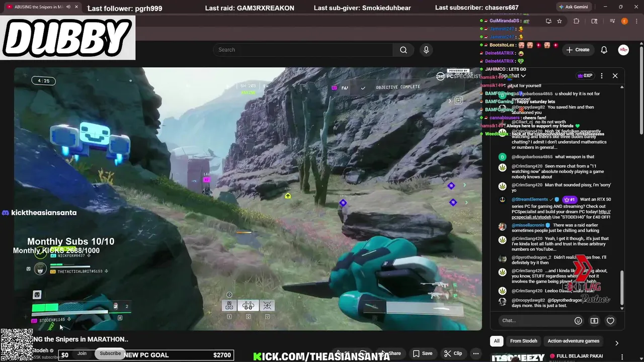Bookmark this page with the star icon
Image resolution: width=644 pixels, height=362 pixels.
(x=559, y=21)
